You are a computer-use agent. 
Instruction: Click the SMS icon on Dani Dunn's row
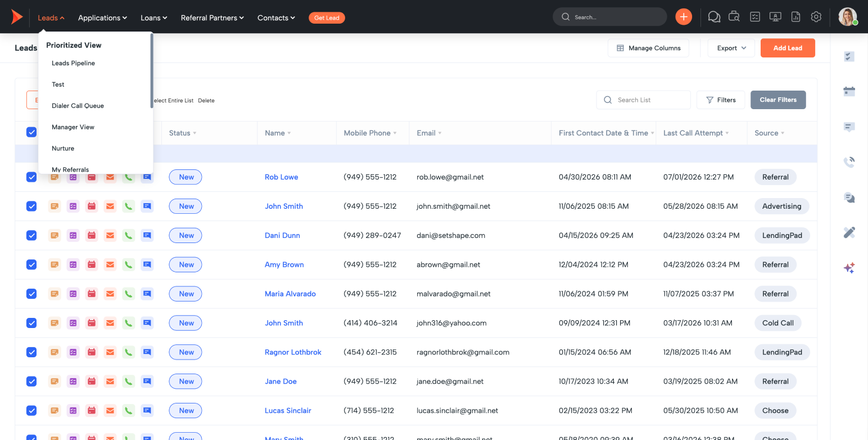coord(147,236)
